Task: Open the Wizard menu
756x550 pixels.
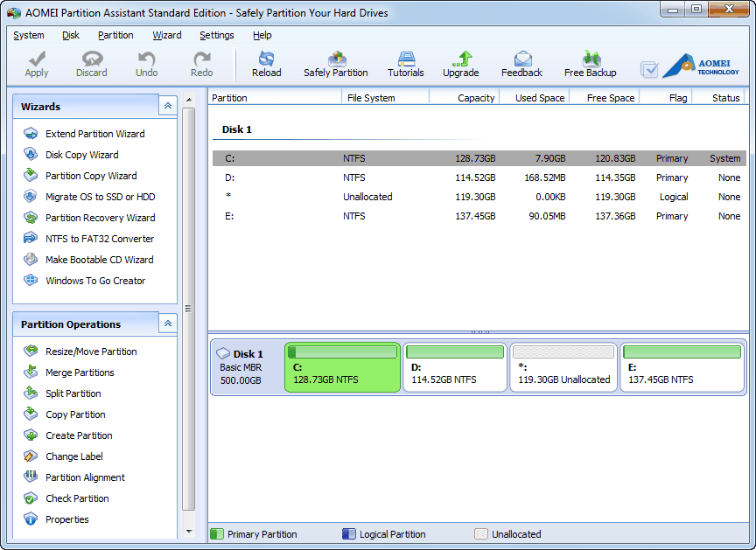Action: point(167,35)
